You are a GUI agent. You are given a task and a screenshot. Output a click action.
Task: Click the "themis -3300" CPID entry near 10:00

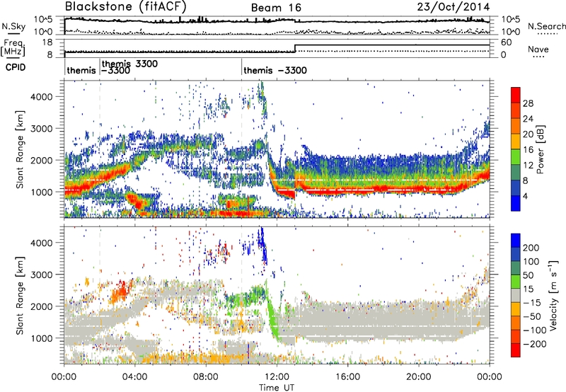275,70
